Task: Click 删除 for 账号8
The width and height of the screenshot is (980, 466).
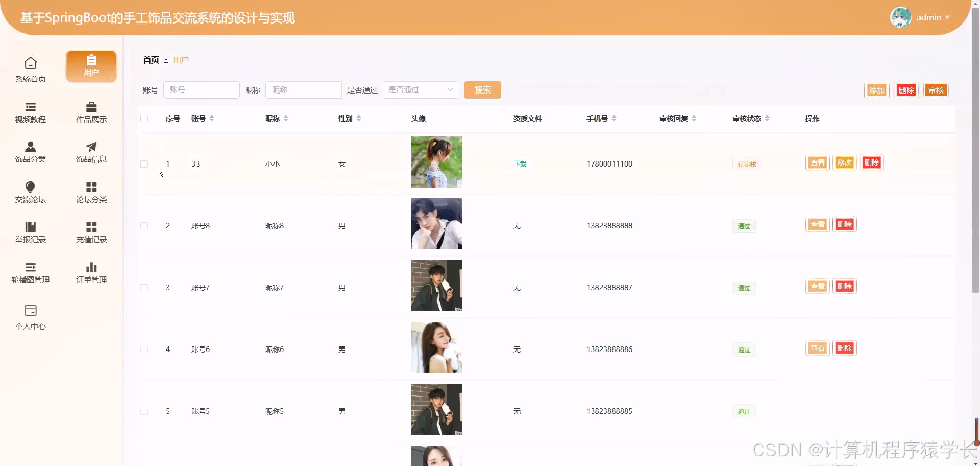Action: (845, 225)
